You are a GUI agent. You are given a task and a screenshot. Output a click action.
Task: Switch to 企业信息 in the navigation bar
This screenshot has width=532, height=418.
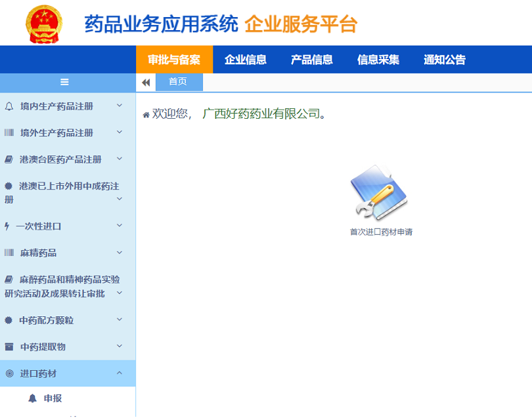coord(245,60)
